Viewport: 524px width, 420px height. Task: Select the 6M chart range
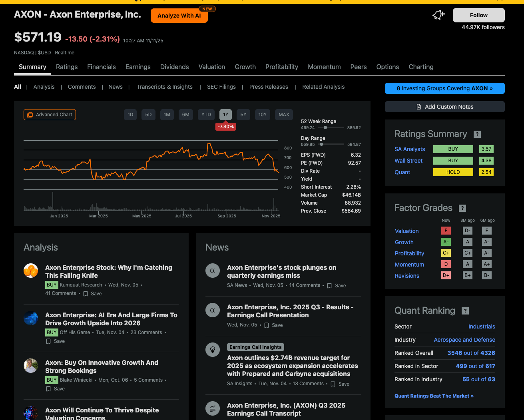(186, 115)
